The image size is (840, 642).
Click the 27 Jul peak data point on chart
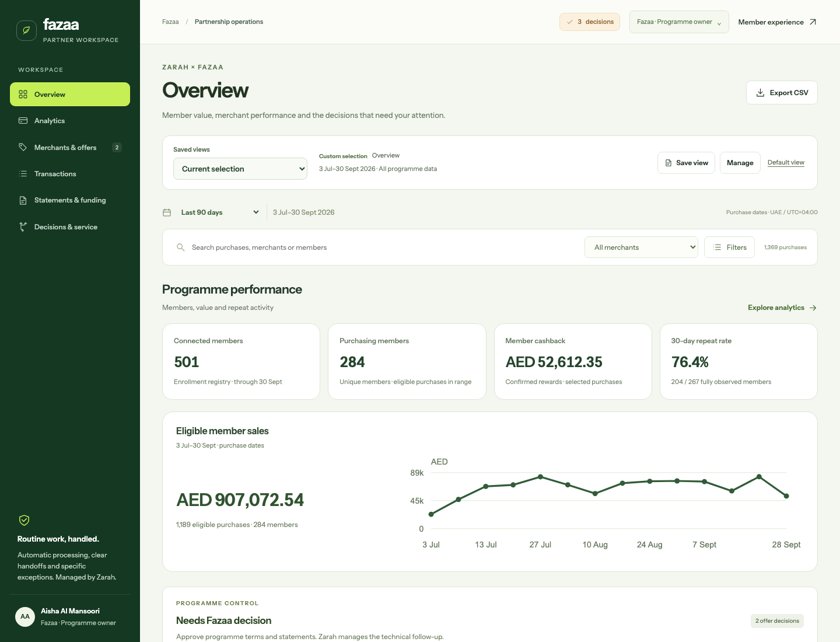tap(541, 477)
